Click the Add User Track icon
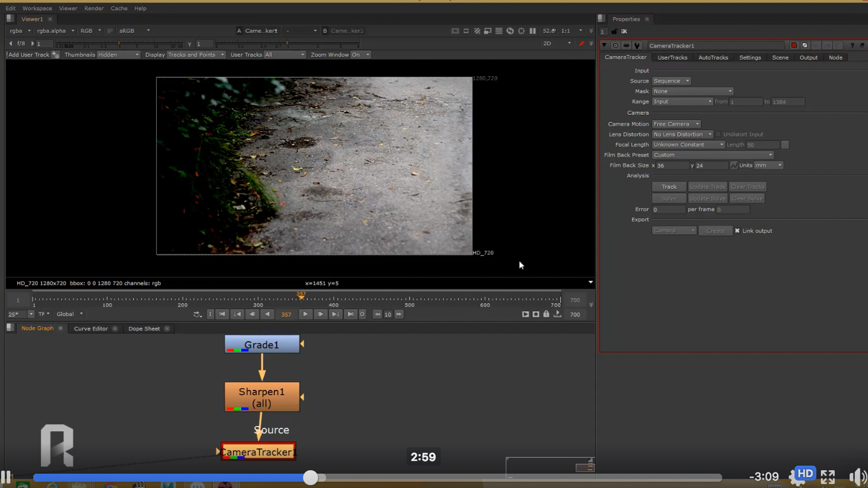This screenshot has width=868, height=488. (x=55, y=55)
